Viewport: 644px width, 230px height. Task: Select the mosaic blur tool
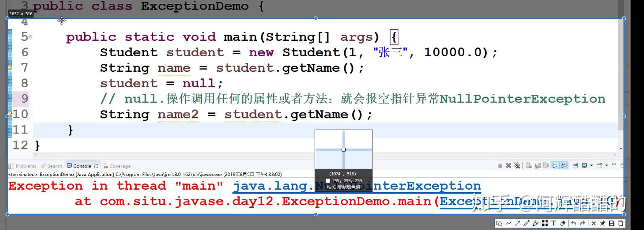545,223
